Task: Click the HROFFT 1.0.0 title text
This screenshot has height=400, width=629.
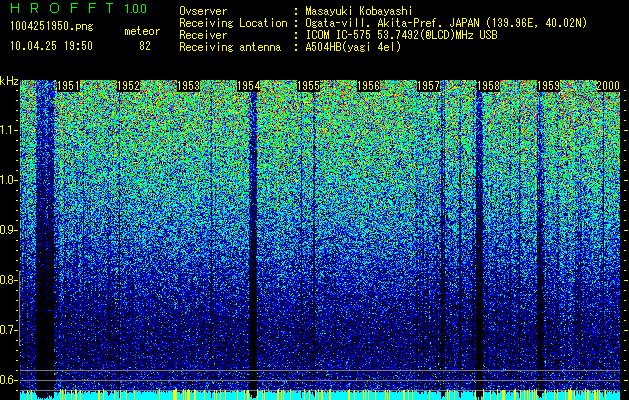Action: (79, 8)
